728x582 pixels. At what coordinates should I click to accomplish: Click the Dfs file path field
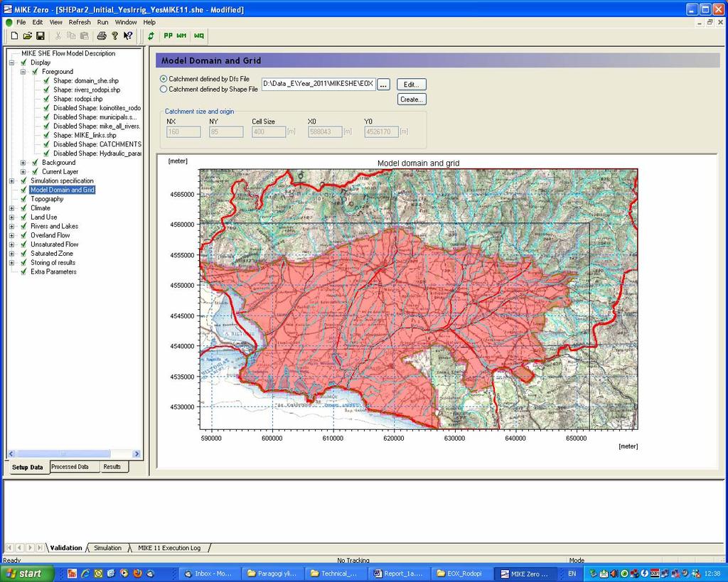point(318,84)
